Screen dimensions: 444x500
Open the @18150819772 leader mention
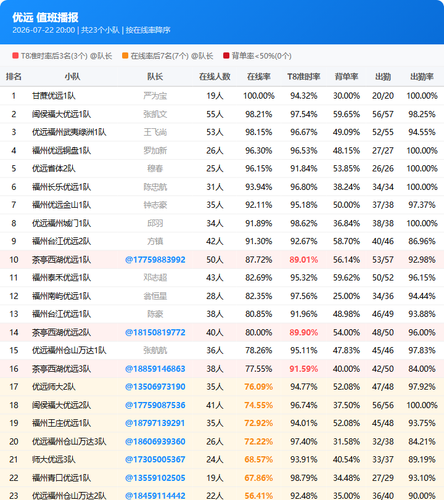point(155,332)
